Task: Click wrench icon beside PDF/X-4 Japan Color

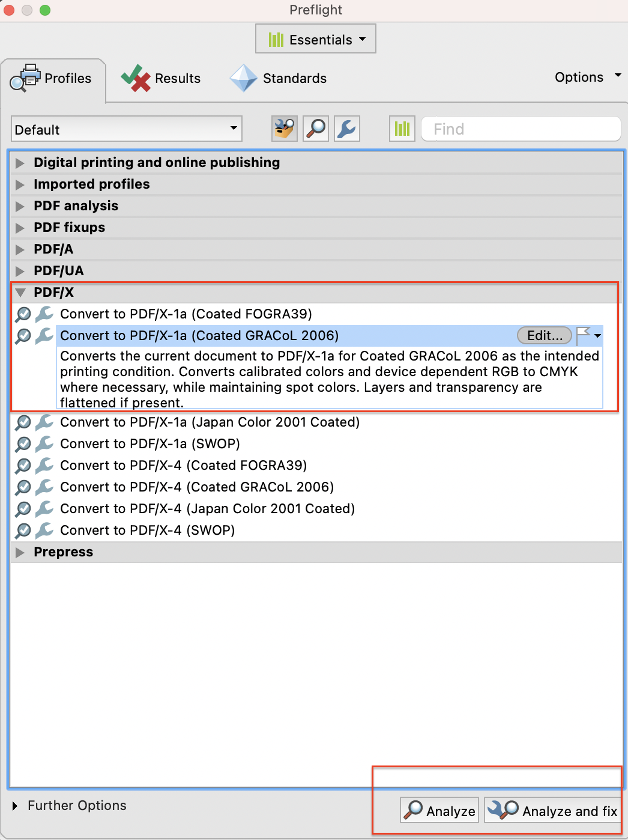Action: pyautogui.click(x=44, y=508)
